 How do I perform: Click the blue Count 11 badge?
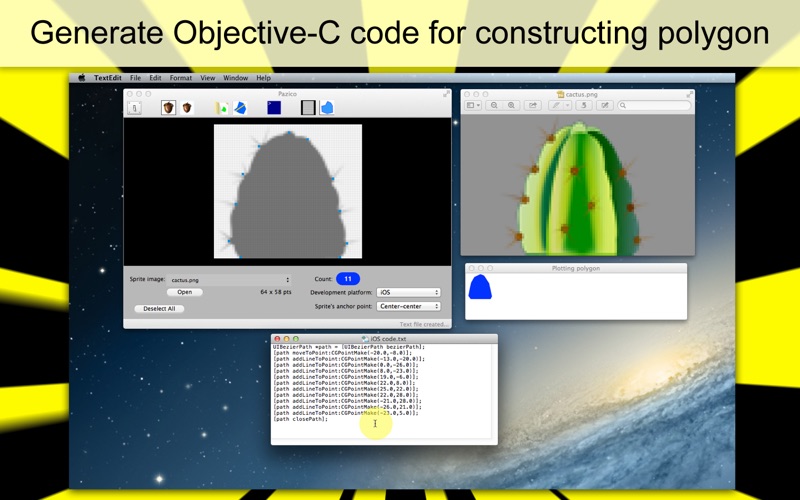click(x=348, y=279)
